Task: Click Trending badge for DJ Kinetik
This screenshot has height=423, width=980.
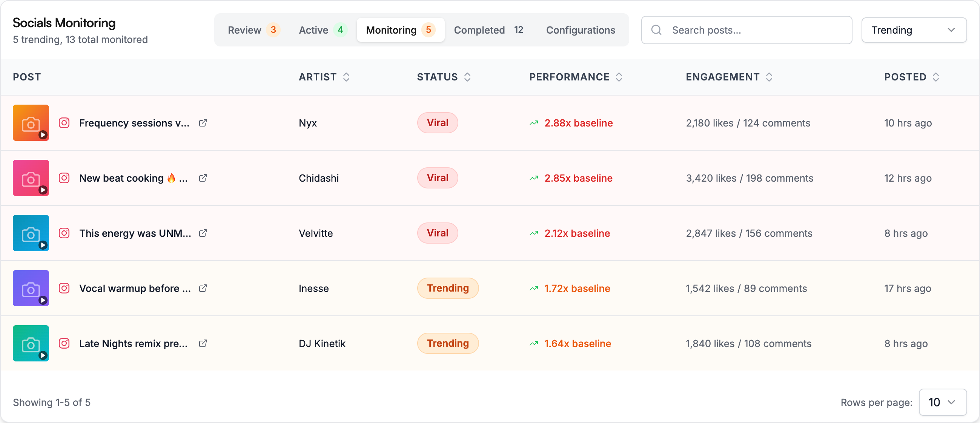Action: pyautogui.click(x=447, y=343)
